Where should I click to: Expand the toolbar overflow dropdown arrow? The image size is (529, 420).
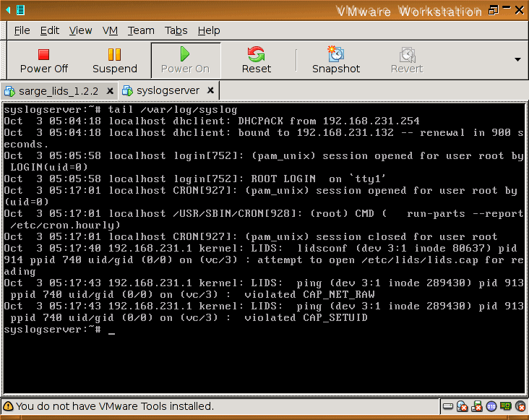517,60
